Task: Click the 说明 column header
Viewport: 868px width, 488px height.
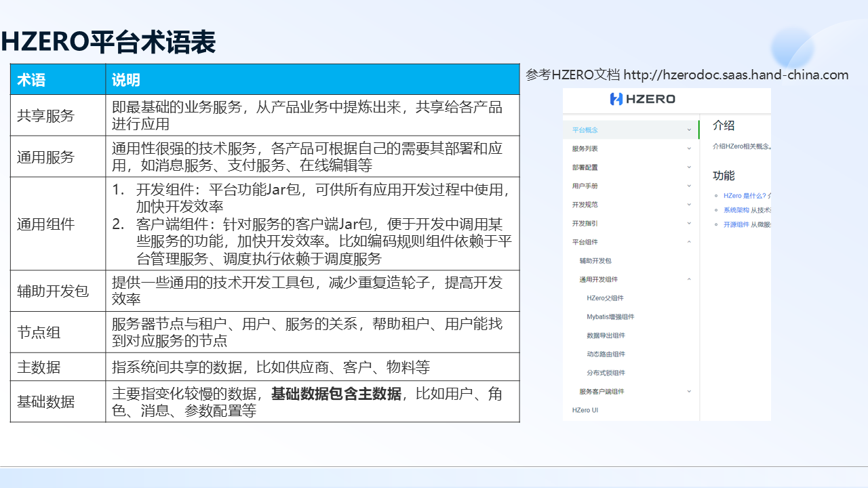Action: (x=313, y=79)
